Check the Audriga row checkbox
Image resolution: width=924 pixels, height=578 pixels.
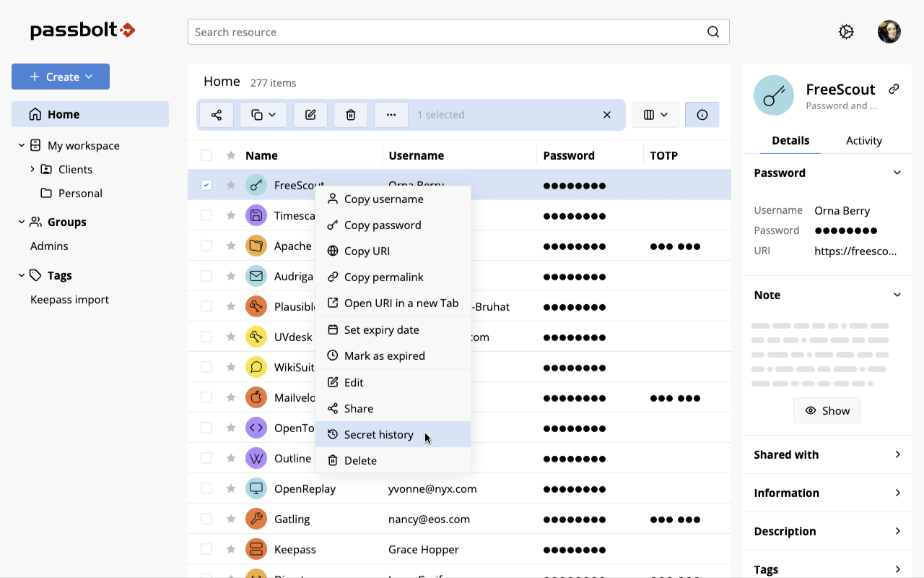206,276
